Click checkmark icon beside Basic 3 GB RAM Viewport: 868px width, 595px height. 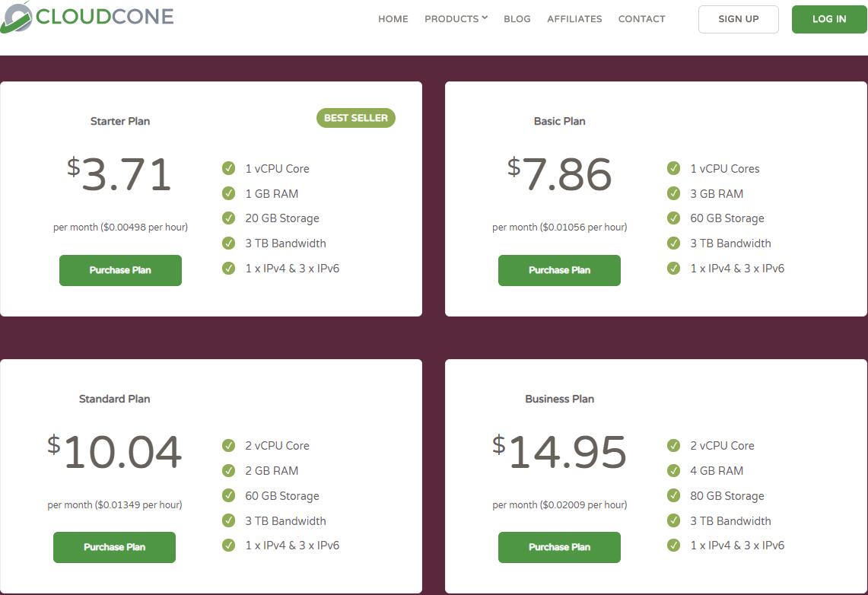pyautogui.click(x=673, y=193)
